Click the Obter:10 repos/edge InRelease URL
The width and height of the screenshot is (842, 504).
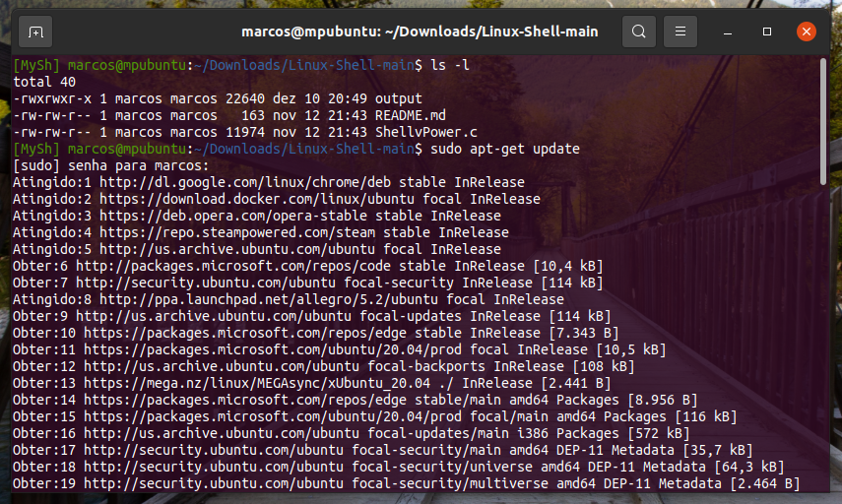coord(245,333)
